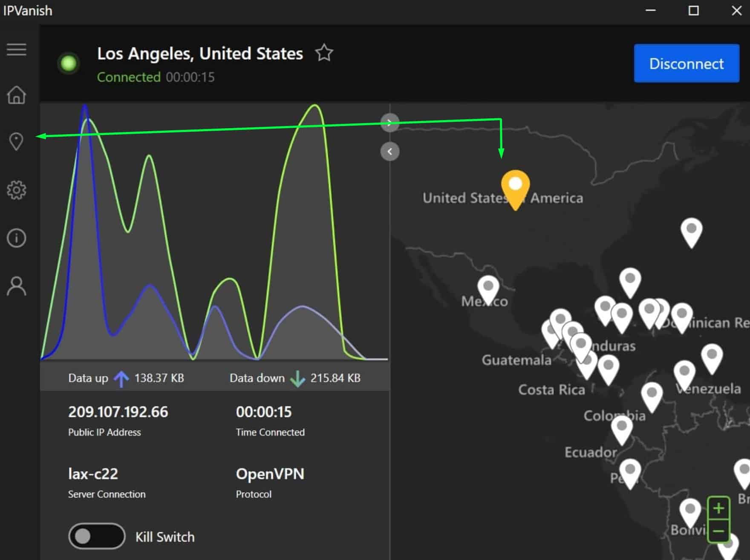Screen dimensions: 750x560
Task: Open Settings gear in sidebar
Action: [16, 190]
